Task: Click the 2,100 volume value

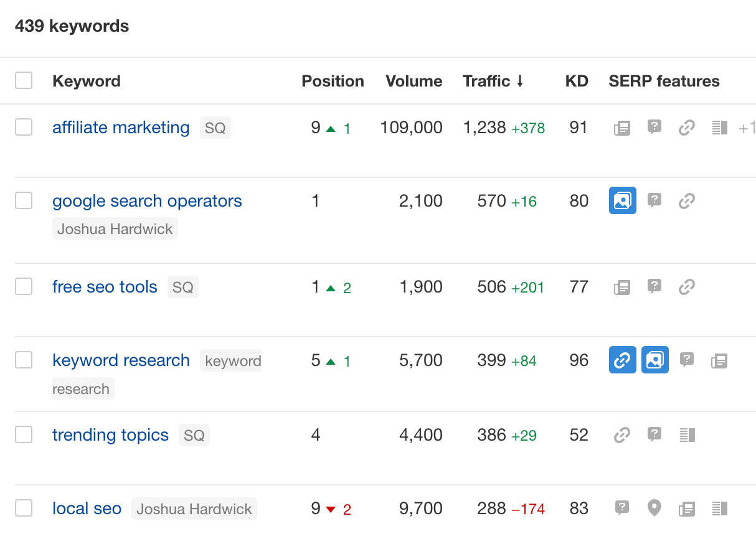Action: (421, 201)
